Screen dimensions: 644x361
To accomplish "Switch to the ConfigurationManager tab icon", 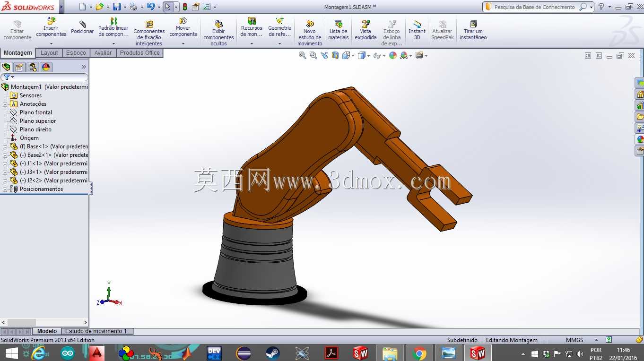I will click(x=33, y=67).
